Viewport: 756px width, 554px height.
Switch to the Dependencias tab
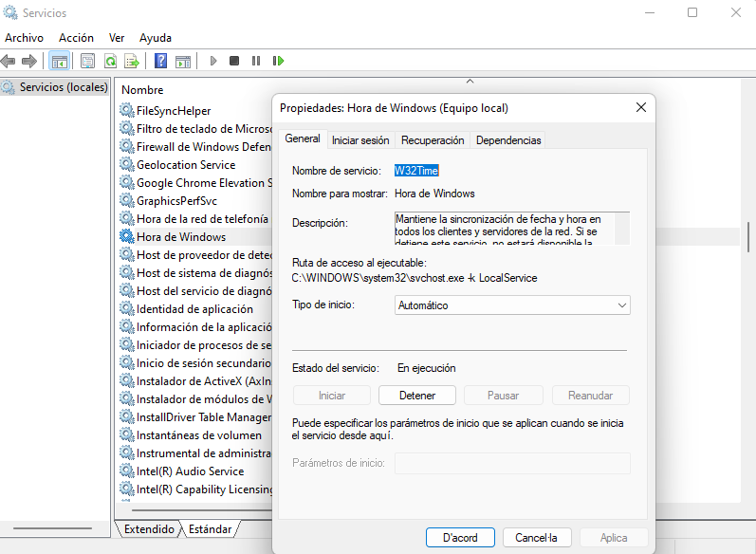click(508, 139)
